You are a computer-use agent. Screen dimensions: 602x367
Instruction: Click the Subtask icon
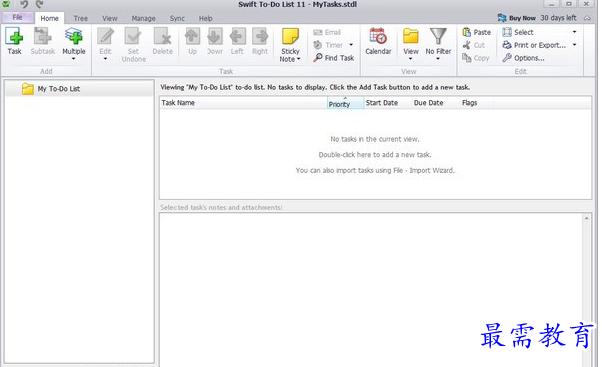point(42,36)
